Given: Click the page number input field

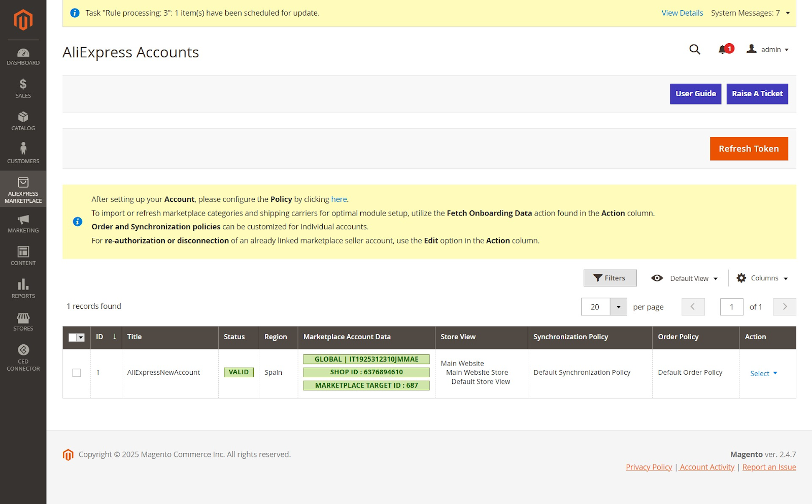Looking at the screenshot, I should click(x=731, y=307).
